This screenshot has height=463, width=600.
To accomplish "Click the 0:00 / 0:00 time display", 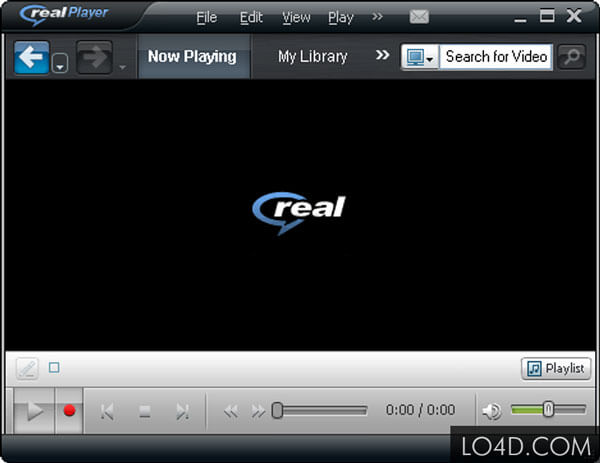I will [x=420, y=410].
